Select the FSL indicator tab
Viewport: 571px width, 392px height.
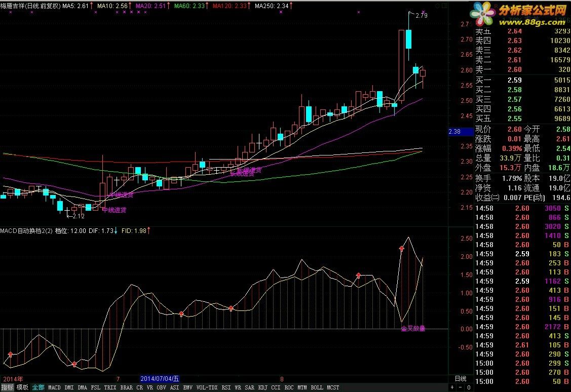point(95,387)
